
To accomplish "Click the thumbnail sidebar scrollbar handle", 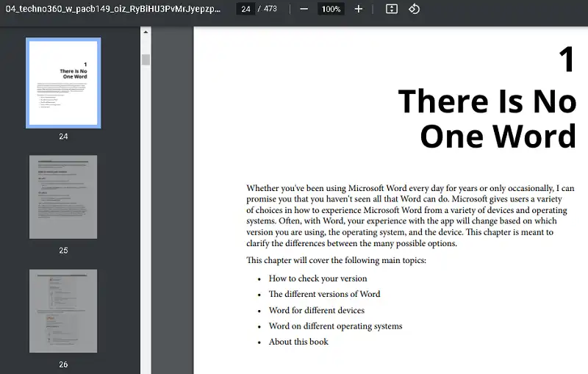I will click(x=146, y=60).
